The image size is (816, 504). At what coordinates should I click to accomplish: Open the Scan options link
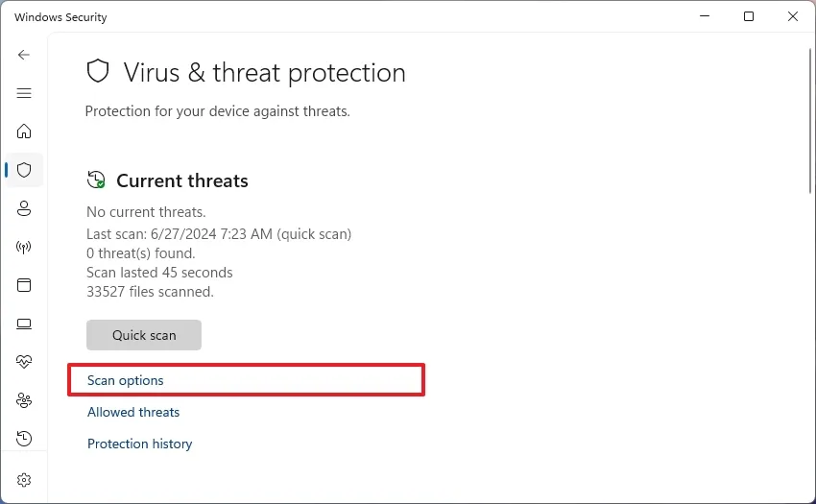point(126,380)
